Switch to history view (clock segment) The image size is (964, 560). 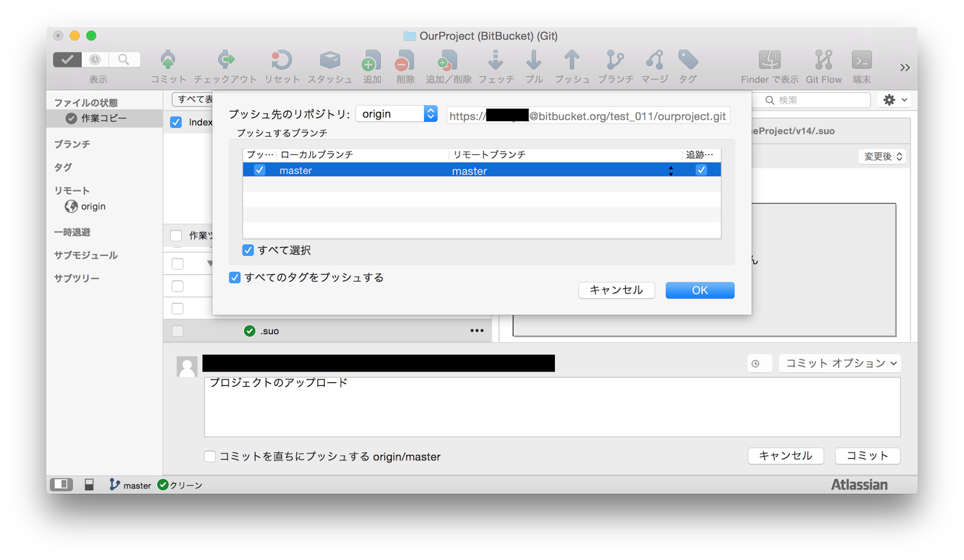pyautogui.click(x=95, y=60)
